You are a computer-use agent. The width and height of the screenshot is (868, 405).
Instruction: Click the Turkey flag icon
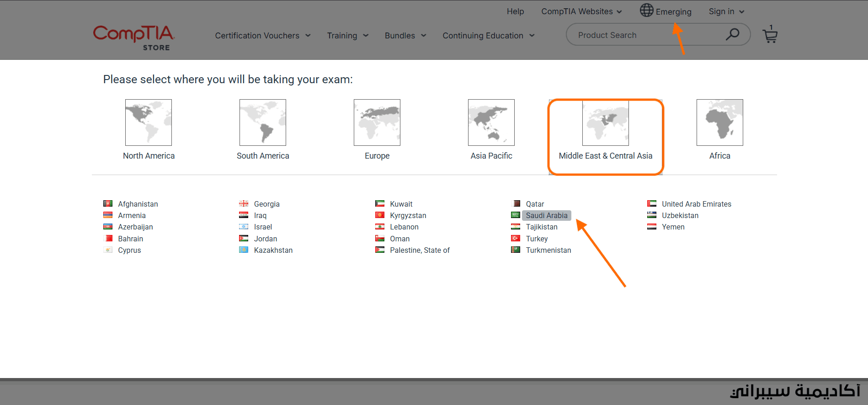click(x=516, y=238)
